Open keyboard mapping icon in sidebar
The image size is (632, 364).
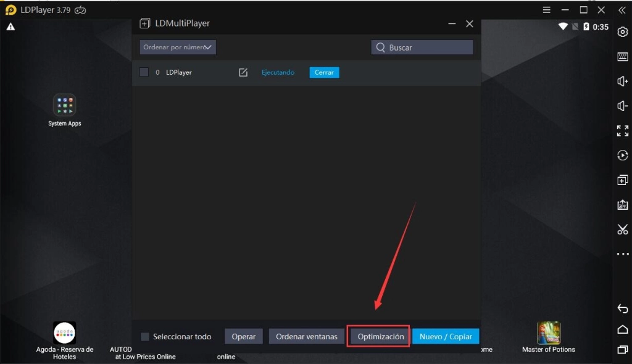tap(622, 57)
